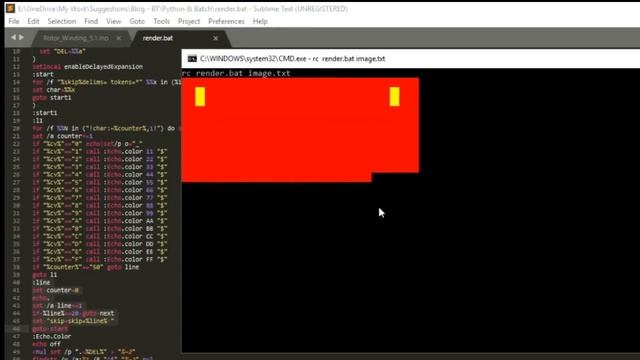The image size is (640, 360).
Task: Click the 'goto line' counter check line
Action: pyautogui.click(x=86, y=267)
